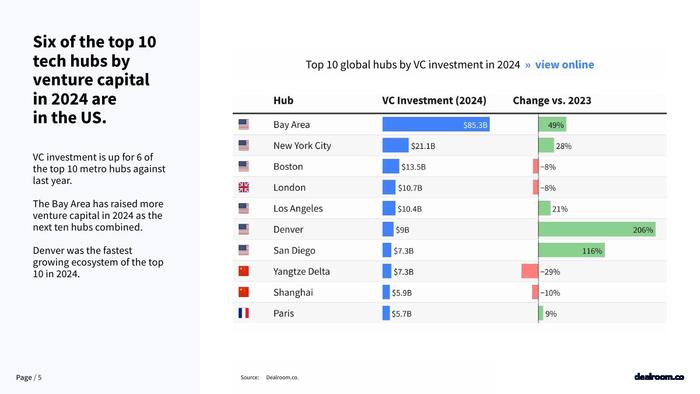Click the China flag next to Shanghai
This screenshot has height=394, width=700.
[243, 292]
